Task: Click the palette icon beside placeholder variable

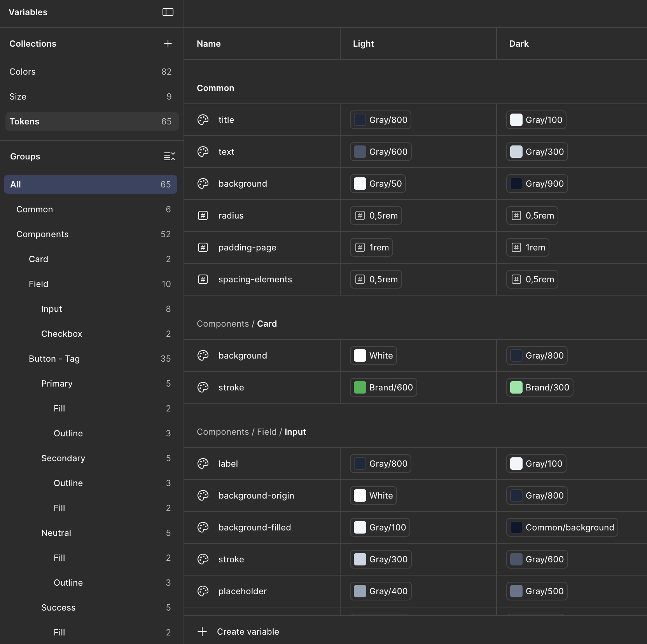Action: point(203,591)
